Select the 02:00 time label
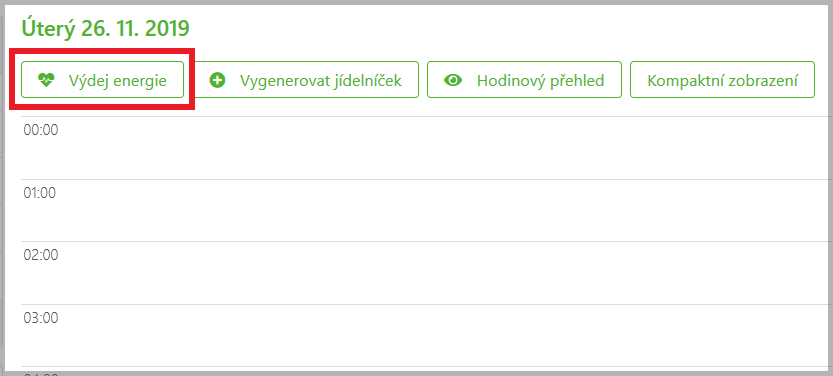Image resolution: width=833 pixels, height=376 pixels. pyautogui.click(x=41, y=255)
